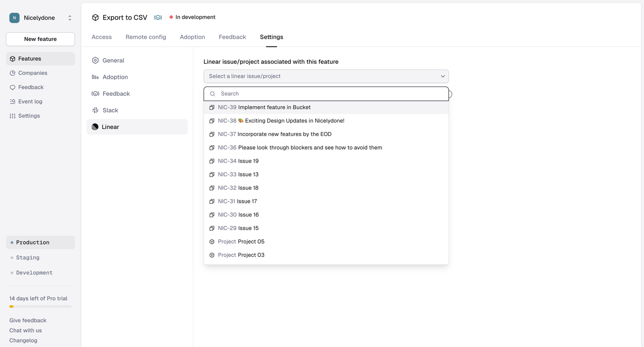644x347 pixels.
Task: Switch to the Staging environment
Action: pyautogui.click(x=40, y=257)
